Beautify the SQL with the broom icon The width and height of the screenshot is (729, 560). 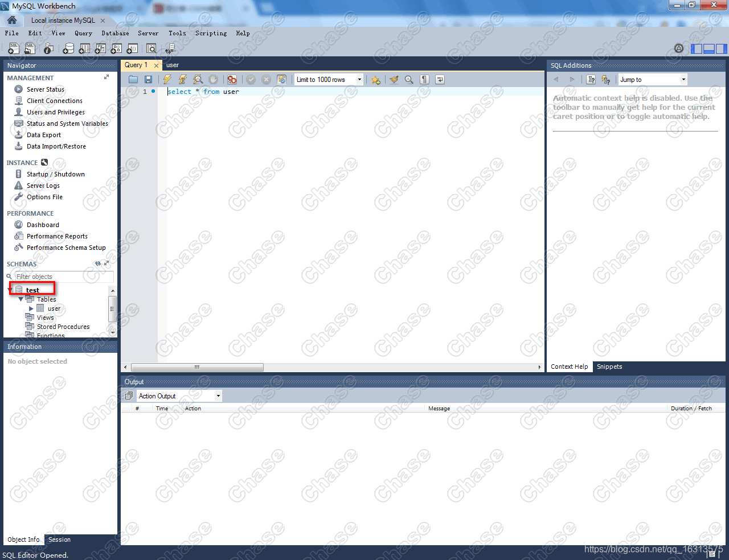tap(394, 80)
